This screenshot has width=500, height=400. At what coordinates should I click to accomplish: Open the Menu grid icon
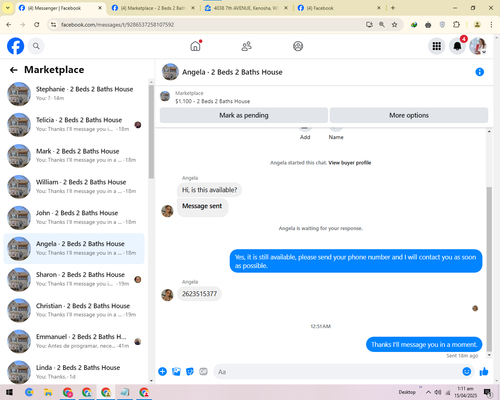coord(437,46)
